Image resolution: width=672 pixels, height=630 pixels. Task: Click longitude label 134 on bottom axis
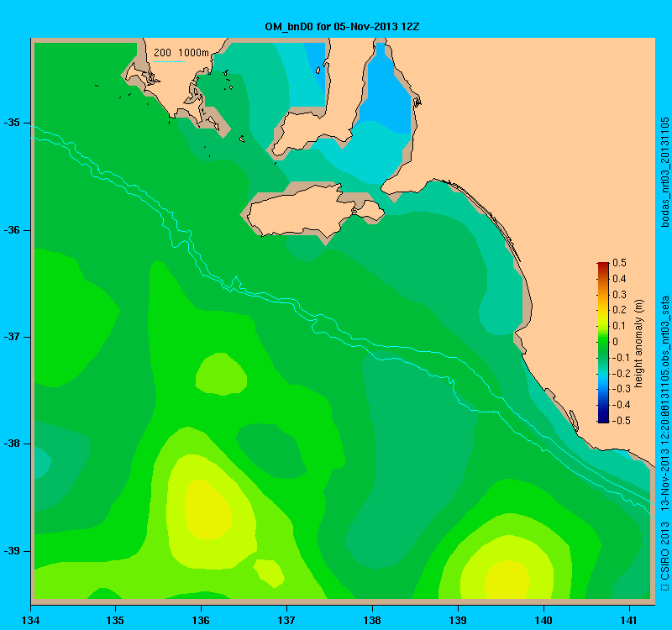(x=30, y=621)
